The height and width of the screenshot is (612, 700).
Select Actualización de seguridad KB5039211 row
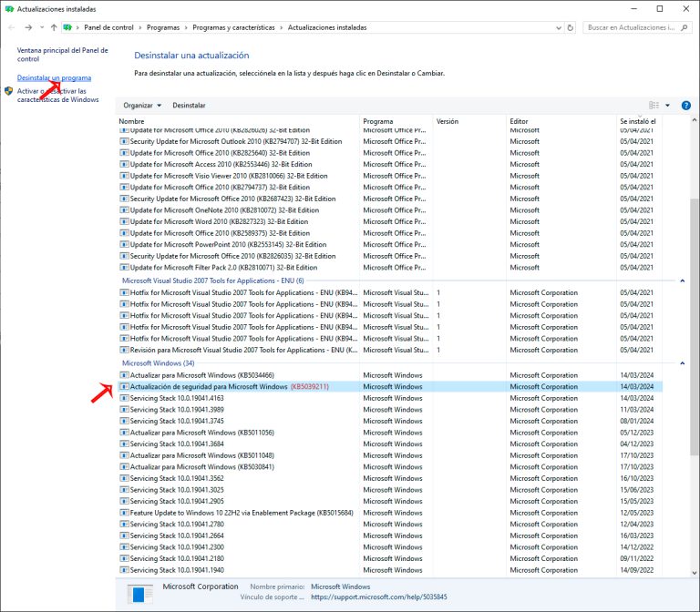(390, 387)
